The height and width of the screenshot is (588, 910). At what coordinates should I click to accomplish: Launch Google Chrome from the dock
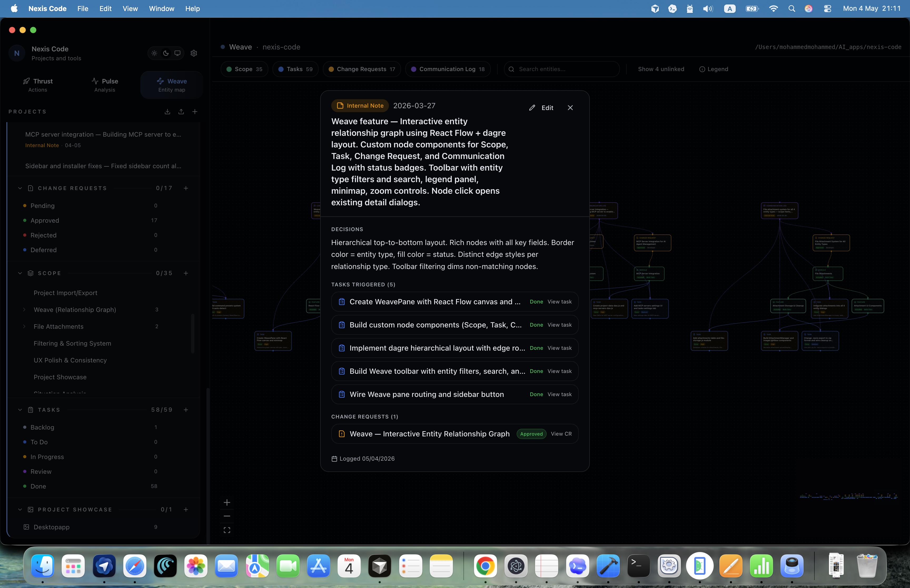(x=485, y=566)
